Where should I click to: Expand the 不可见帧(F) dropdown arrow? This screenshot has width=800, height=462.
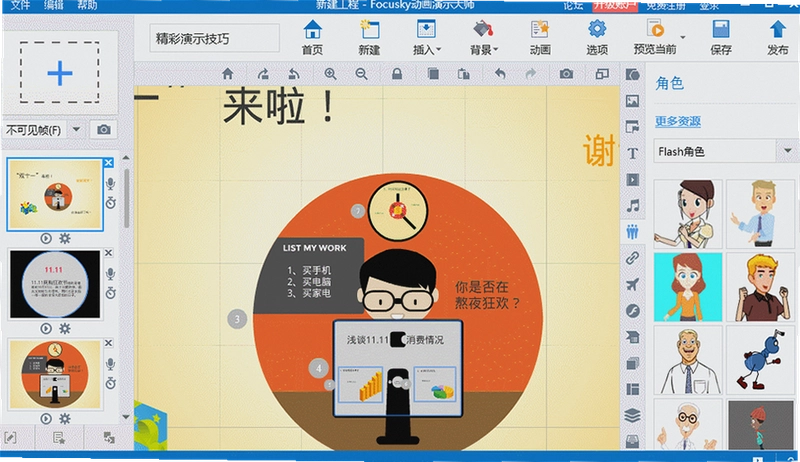click(77, 130)
